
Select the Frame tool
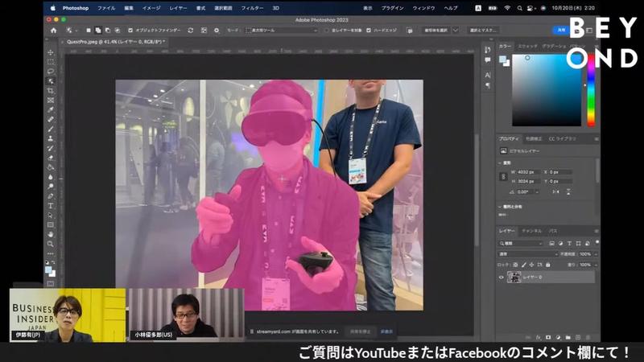point(51,101)
